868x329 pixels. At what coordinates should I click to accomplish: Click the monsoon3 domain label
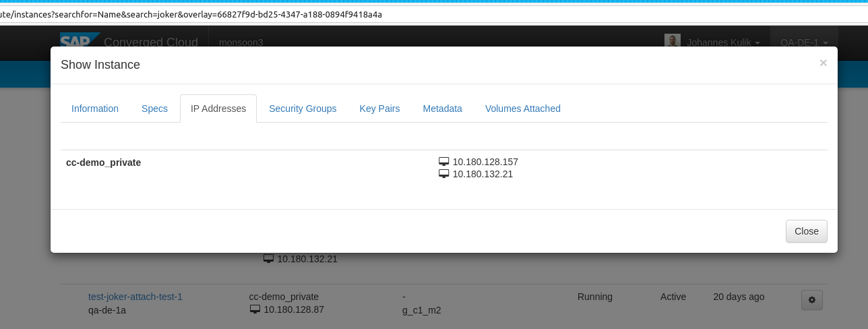pos(241,42)
